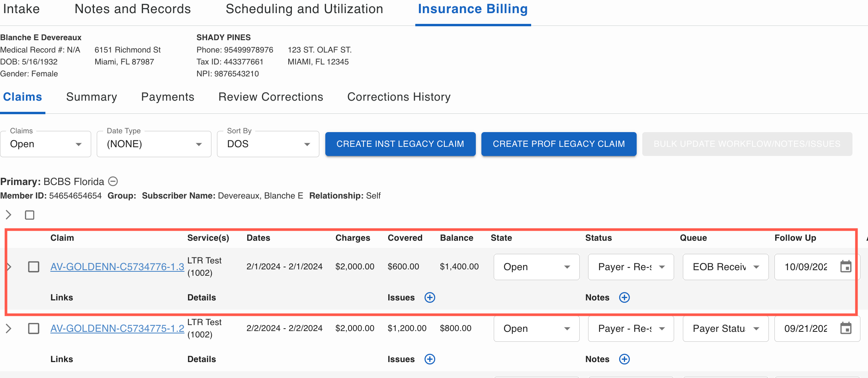Add an issue to claim C5734775-1.2

430,359
